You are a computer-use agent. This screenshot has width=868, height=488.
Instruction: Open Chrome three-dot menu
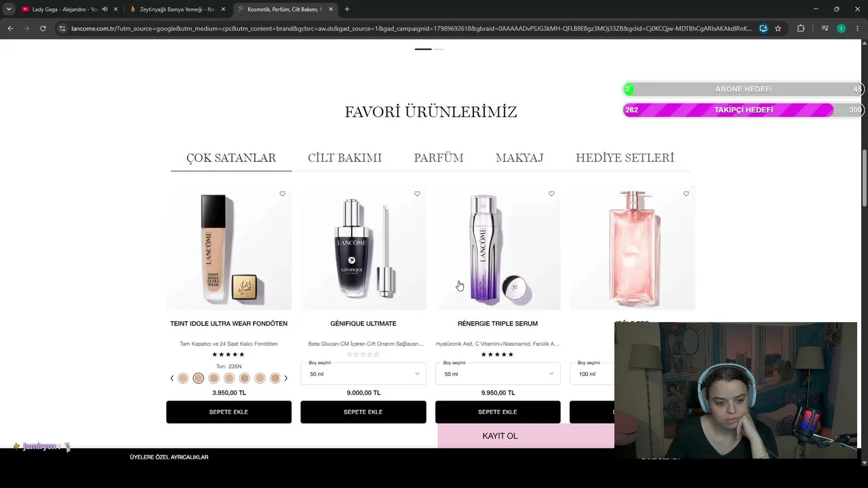point(857,28)
